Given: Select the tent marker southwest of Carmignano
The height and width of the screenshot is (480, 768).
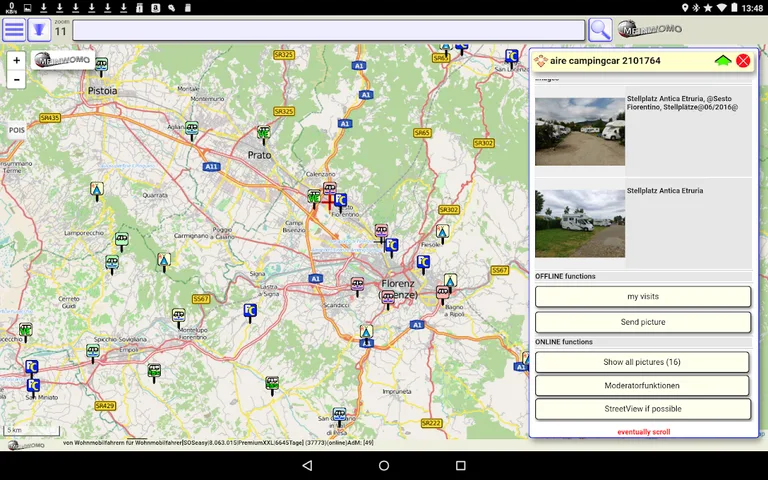Looking at the screenshot, I should click(x=164, y=261).
